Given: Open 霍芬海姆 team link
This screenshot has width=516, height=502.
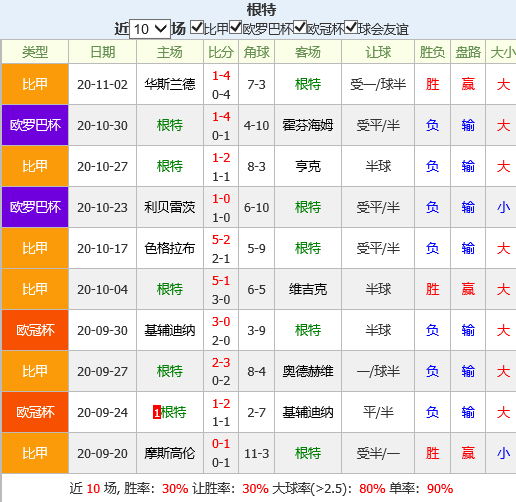Looking at the screenshot, I should tap(308, 125).
